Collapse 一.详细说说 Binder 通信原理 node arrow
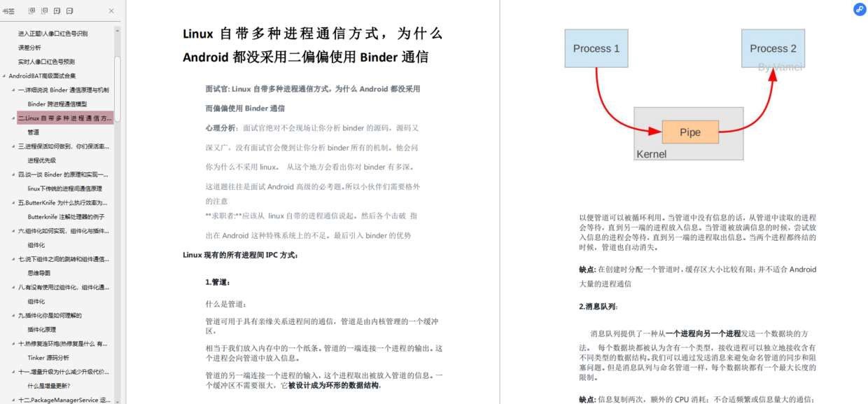868x404 pixels. coord(13,90)
